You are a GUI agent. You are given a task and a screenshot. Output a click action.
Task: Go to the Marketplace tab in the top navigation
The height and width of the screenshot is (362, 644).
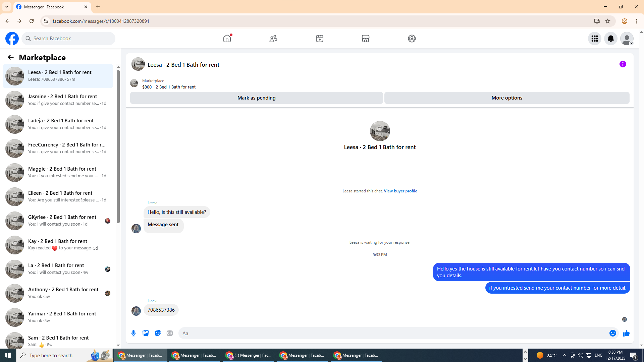(365, 39)
